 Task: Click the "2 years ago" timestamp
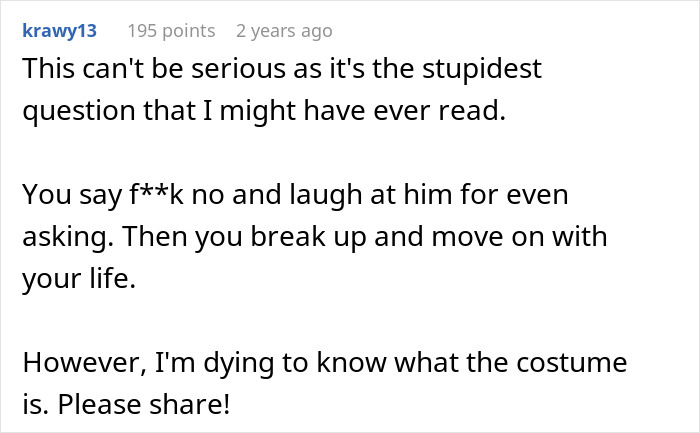click(285, 31)
